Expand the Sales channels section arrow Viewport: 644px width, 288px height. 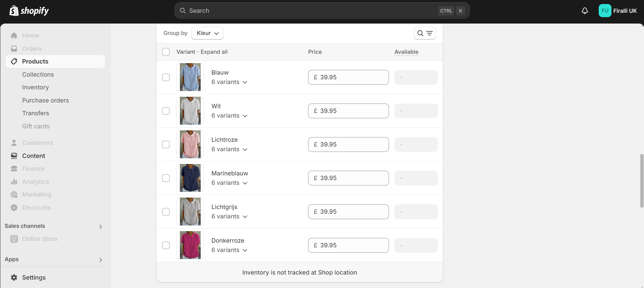click(x=100, y=227)
